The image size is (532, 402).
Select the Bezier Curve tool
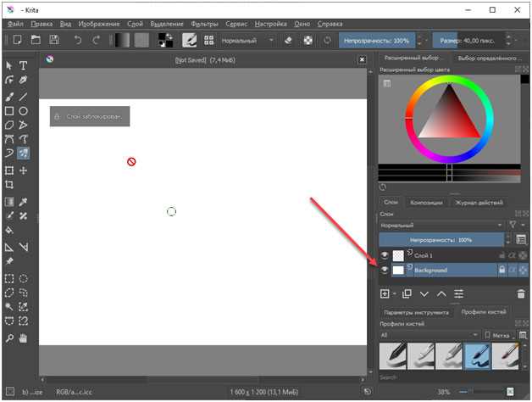point(9,139)
